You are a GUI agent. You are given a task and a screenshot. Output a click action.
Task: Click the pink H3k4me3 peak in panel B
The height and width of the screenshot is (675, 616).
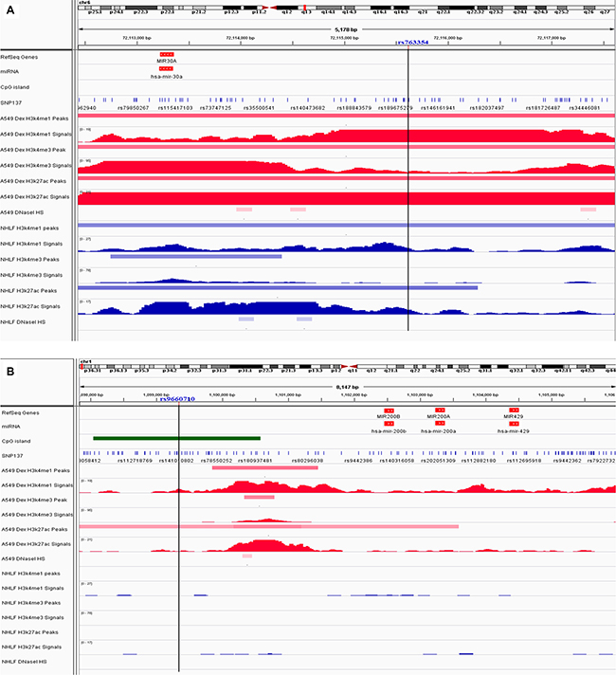pyautogui.click(x=259, y=497)
